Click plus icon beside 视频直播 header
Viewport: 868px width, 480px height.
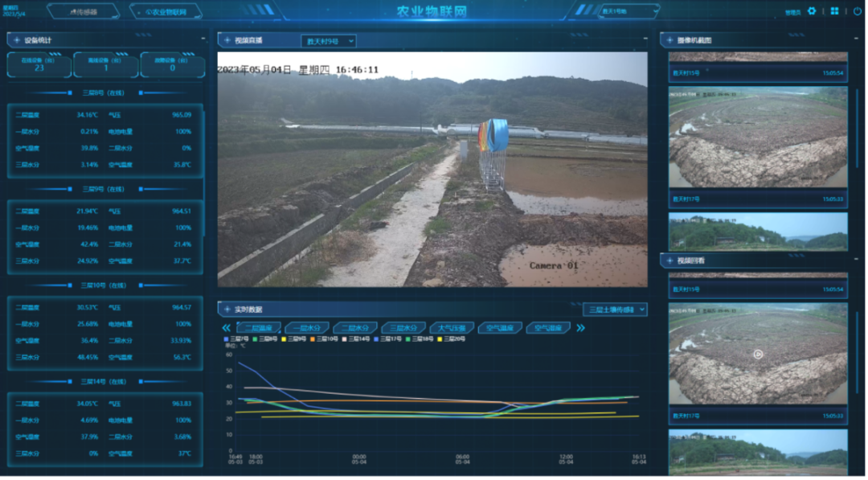coord(227,40)
